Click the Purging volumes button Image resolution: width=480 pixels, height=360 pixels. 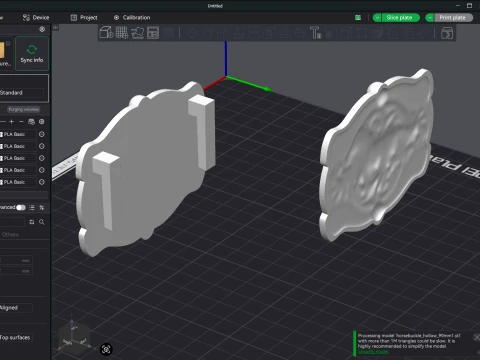[23, 109]
